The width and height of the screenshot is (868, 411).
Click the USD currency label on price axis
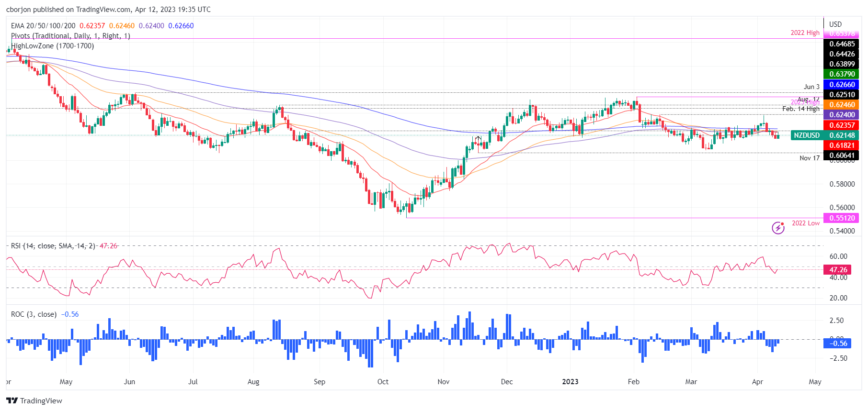835,24
